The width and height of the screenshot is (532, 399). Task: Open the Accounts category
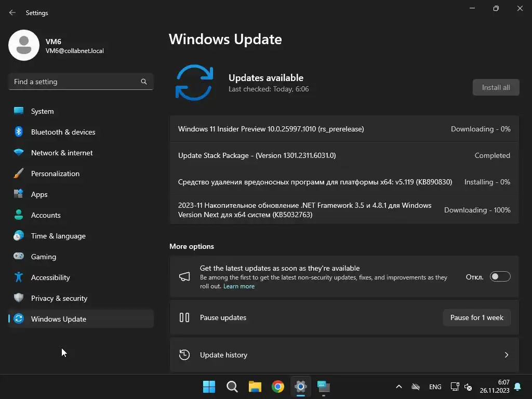pos(81,215)
